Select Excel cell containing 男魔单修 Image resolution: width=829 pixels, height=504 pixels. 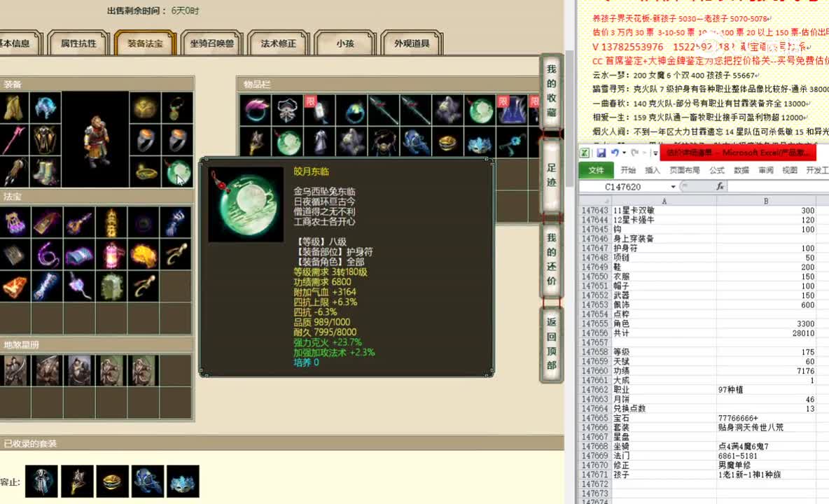tap(766, 465)
